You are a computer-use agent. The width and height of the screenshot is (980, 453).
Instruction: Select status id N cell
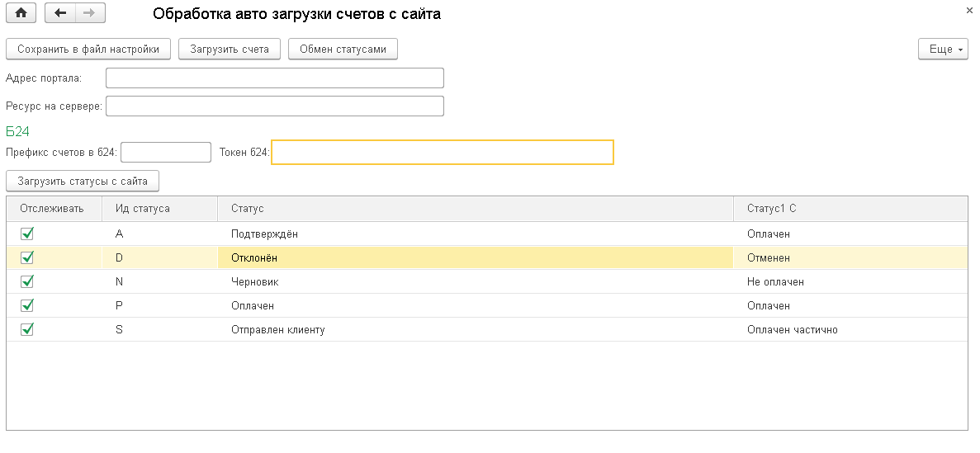click(160, 282)
